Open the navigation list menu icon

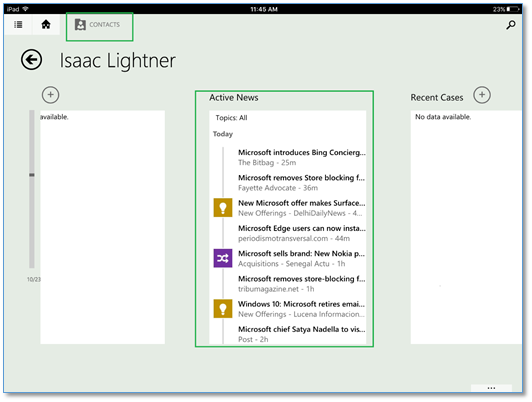pos(18,24)
